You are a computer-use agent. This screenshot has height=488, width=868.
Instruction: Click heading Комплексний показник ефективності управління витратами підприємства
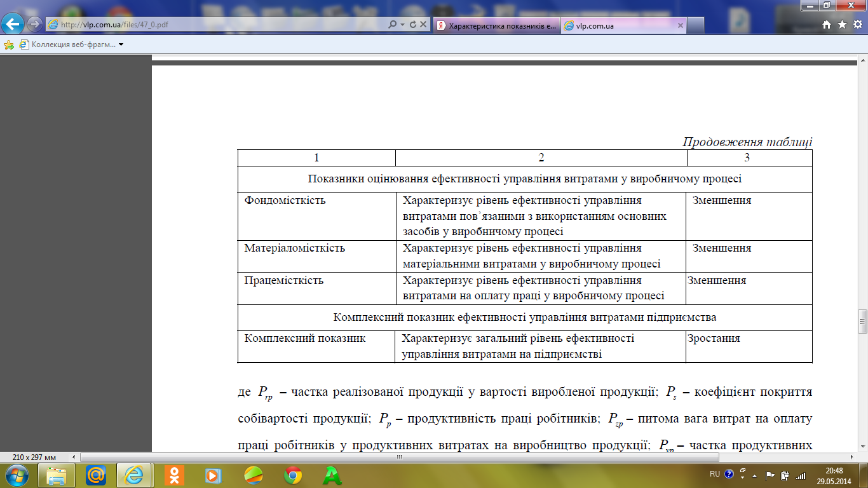point(525,317)
